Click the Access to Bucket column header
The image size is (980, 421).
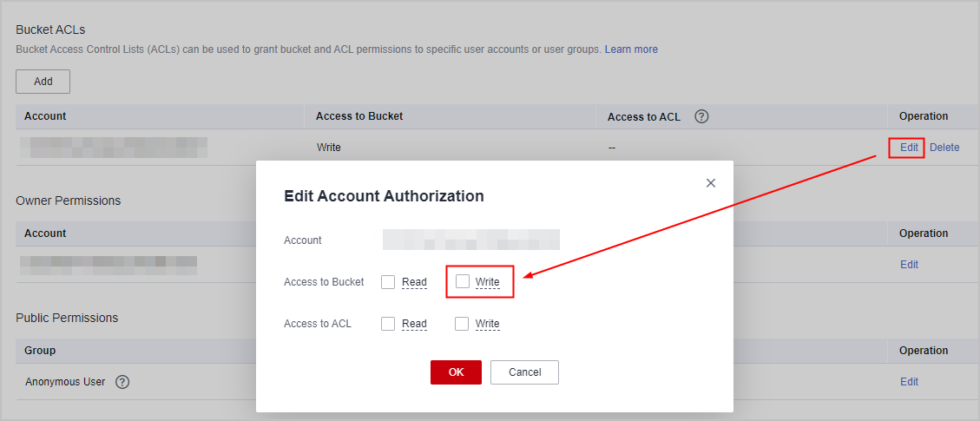pos(359,116)
